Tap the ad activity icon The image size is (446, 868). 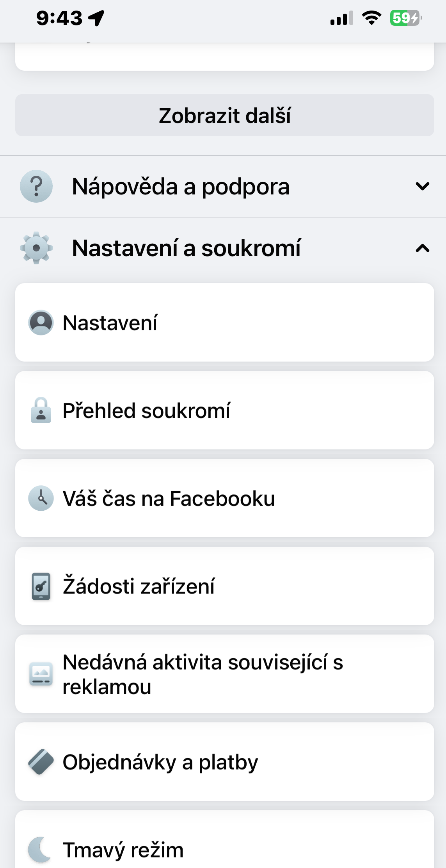click(41, 674)
